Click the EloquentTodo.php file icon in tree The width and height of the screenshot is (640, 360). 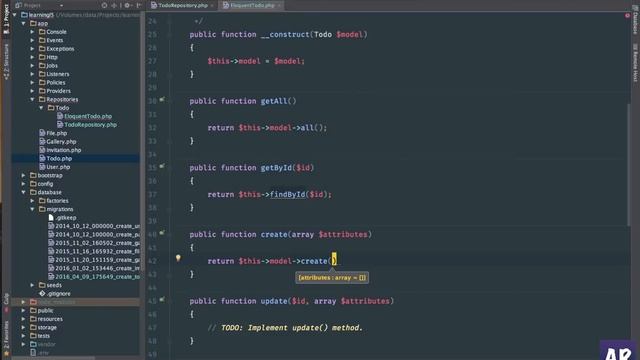click(60, 116)
